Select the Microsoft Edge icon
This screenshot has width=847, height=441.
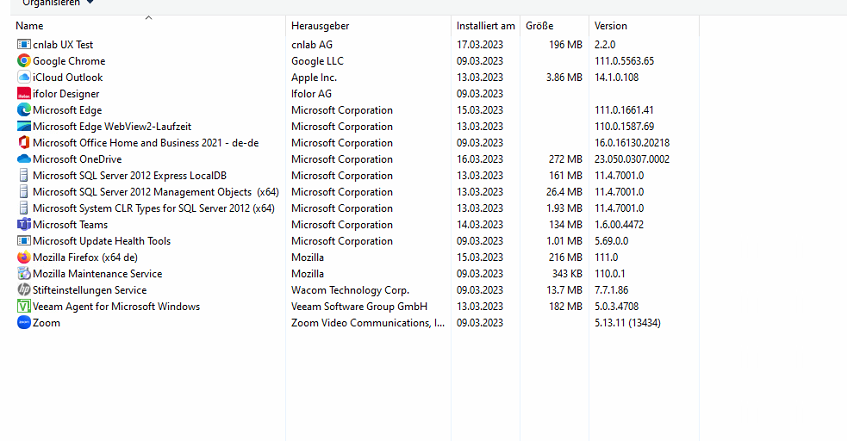(x=24, y=110)
